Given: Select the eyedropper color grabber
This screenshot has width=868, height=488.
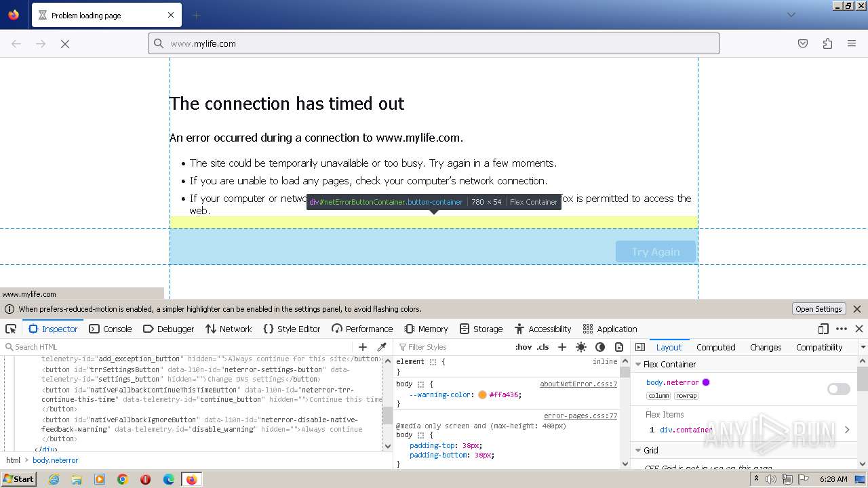Looking at the screenshot, I should tap(382, 347).
